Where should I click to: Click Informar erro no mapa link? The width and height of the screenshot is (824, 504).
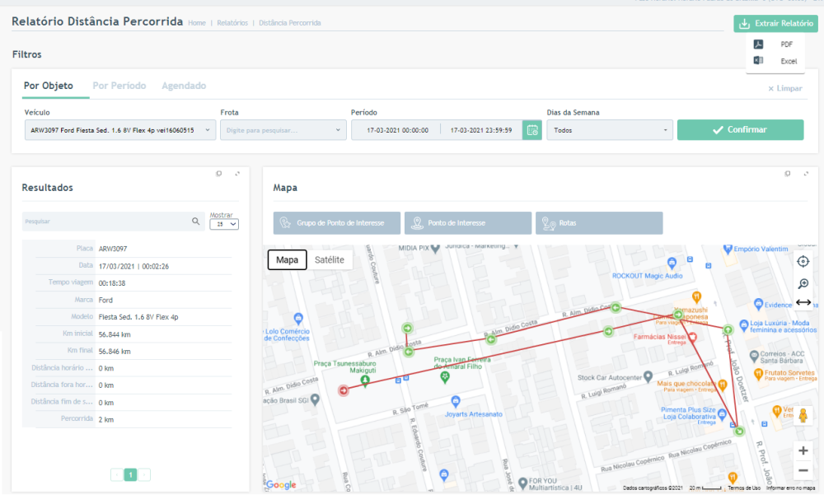tap(790, 488)
